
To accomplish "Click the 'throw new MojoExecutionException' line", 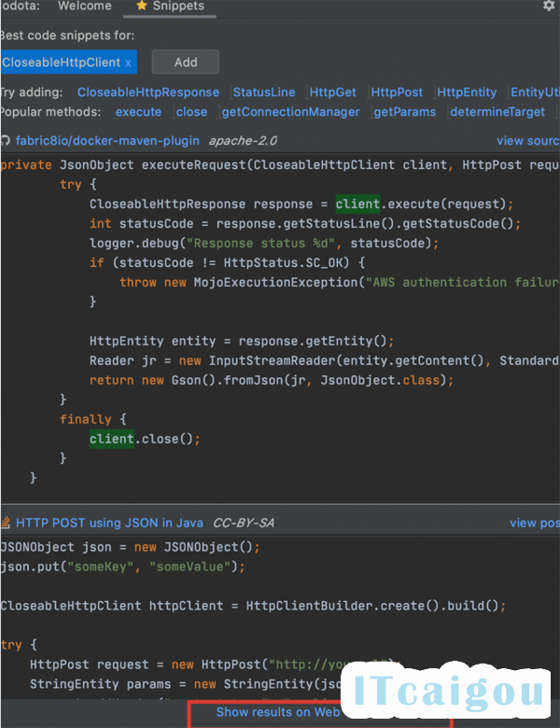I will (339, 282).
